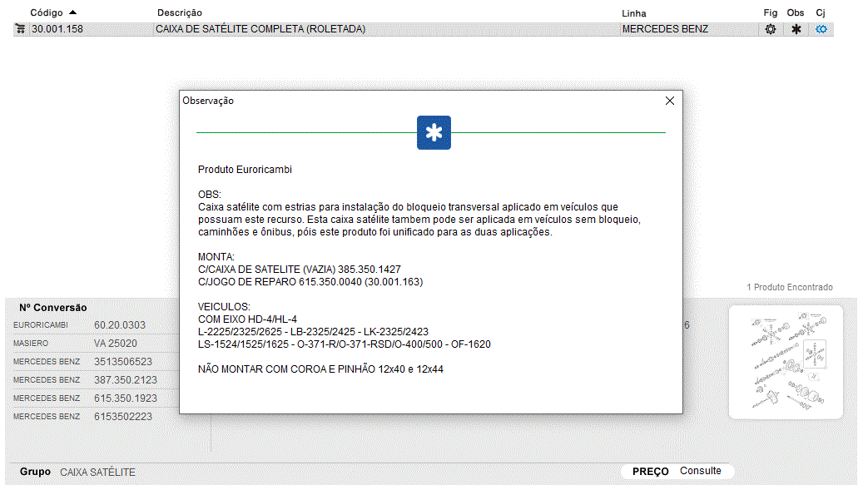Select conversion number 387.350.2123
This screenshot has height=490, width=868.
click(x=125, y=380)
